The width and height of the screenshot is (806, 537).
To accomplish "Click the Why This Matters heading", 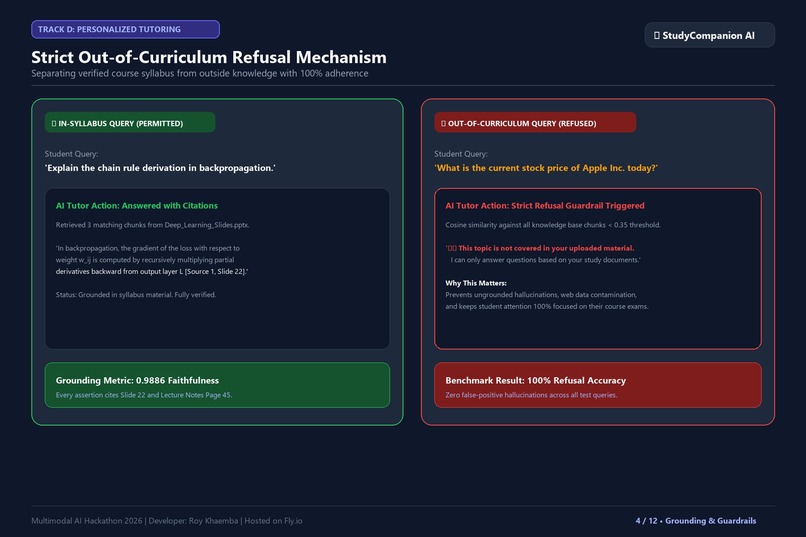I will [476, 283].
